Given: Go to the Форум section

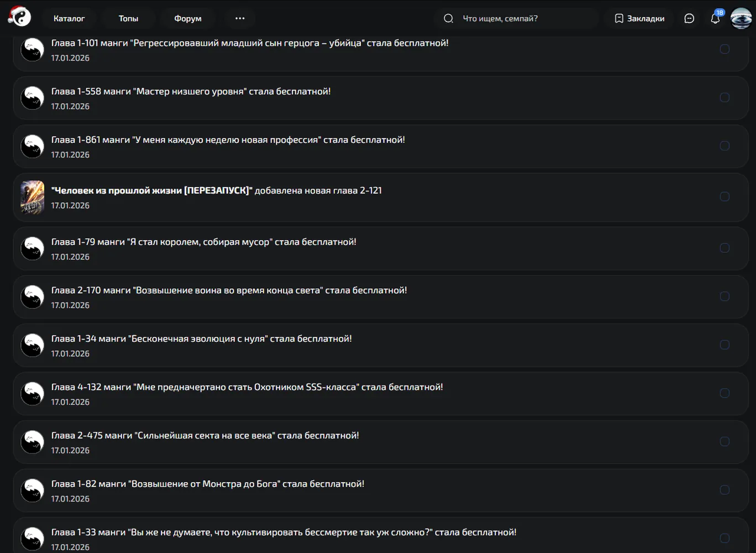Looking at the screenshot, I should pos(188,18).
